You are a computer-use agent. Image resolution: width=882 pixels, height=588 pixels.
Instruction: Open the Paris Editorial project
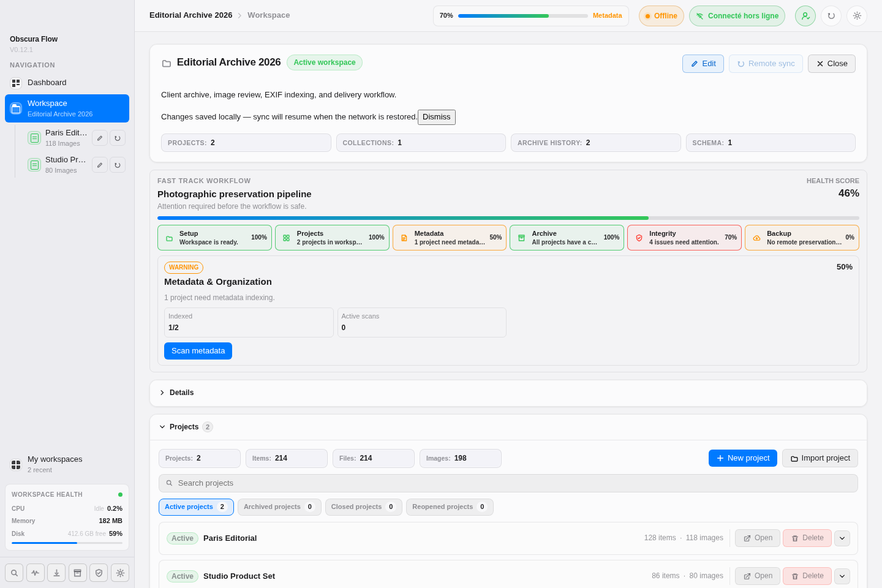point(758,538)
